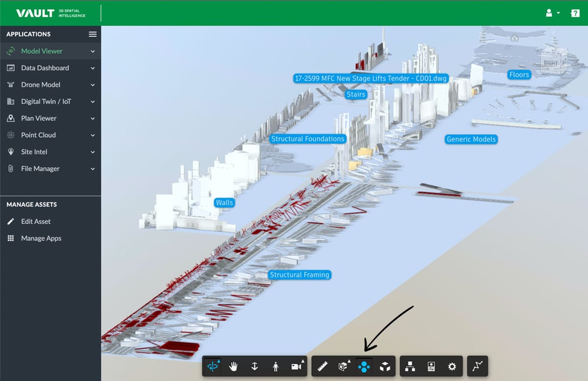Viewport: 588px width, 381px height.
Task: Open the Section analysis box tool
Action: (x=344, y=366)
